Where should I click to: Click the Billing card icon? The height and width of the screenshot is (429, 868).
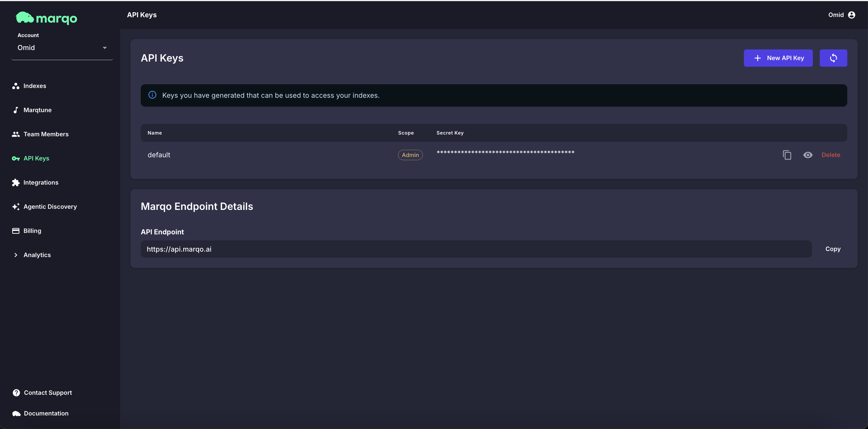tap(16, 231)
